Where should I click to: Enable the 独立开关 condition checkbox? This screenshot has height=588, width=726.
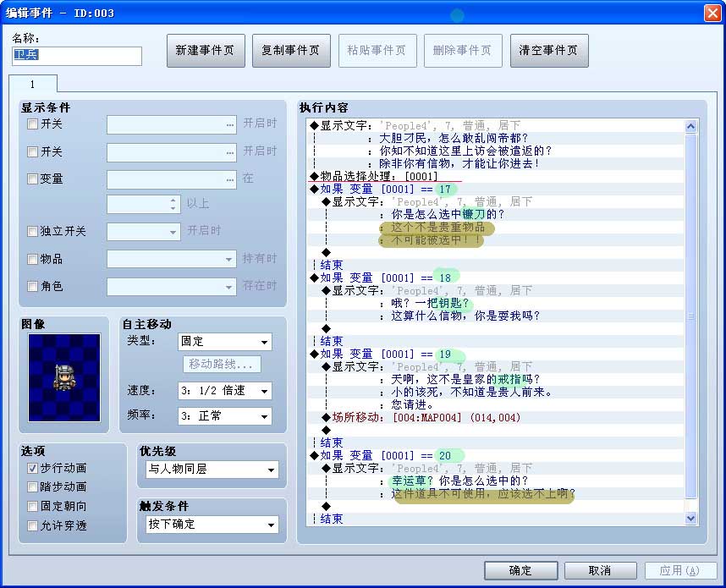(x=32, y=231)
